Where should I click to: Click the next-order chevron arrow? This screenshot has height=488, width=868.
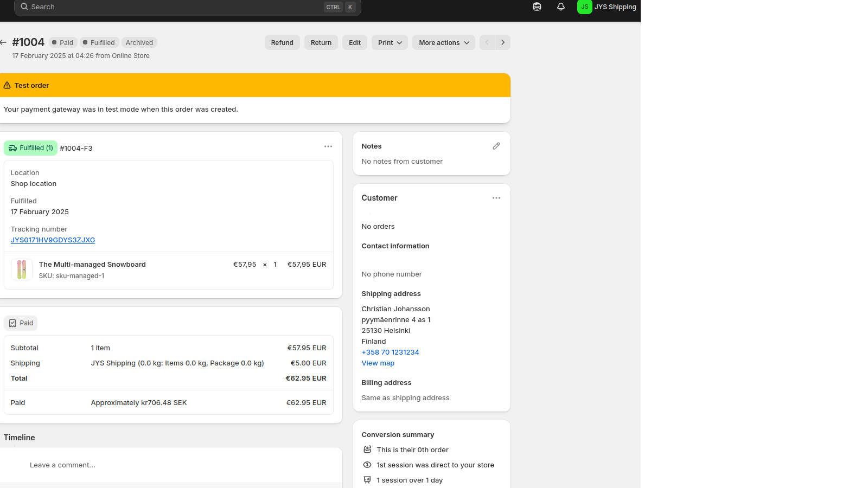tap(502, 42)
